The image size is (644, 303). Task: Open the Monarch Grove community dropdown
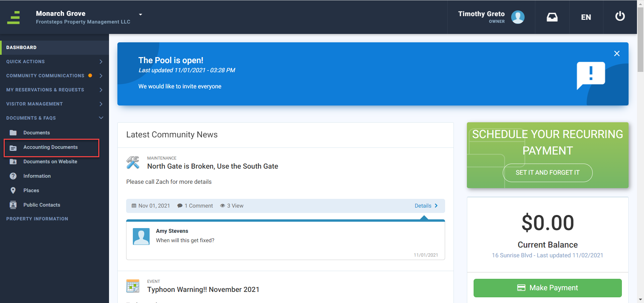click(141, 14)
